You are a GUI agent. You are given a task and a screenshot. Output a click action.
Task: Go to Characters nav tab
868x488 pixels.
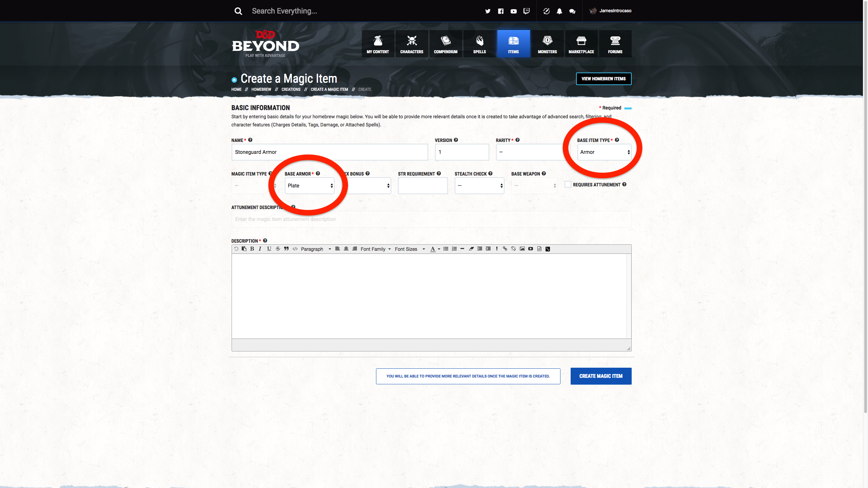pyautogui.click(x=412, y=44)
